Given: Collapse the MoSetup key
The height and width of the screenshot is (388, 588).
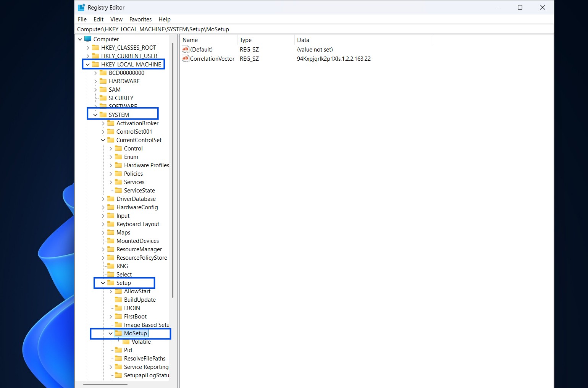Looking at the screenshot, I should pos(111,333).
